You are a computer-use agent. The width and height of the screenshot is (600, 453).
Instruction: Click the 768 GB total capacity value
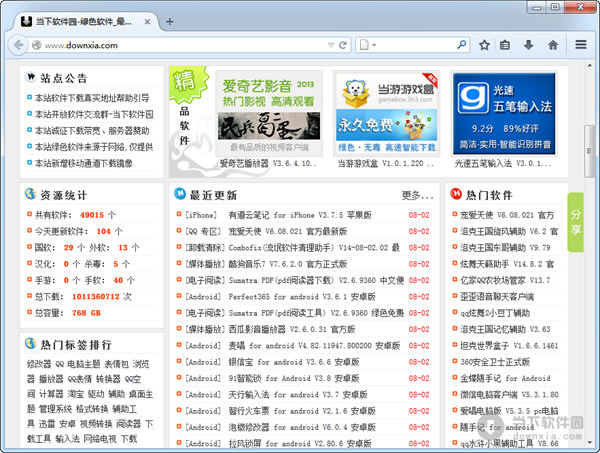(86, 313)
